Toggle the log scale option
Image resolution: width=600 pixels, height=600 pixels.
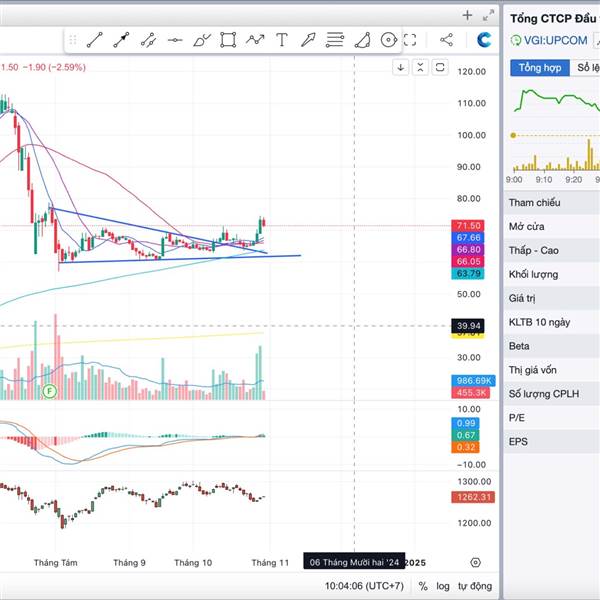coord(443,586)
